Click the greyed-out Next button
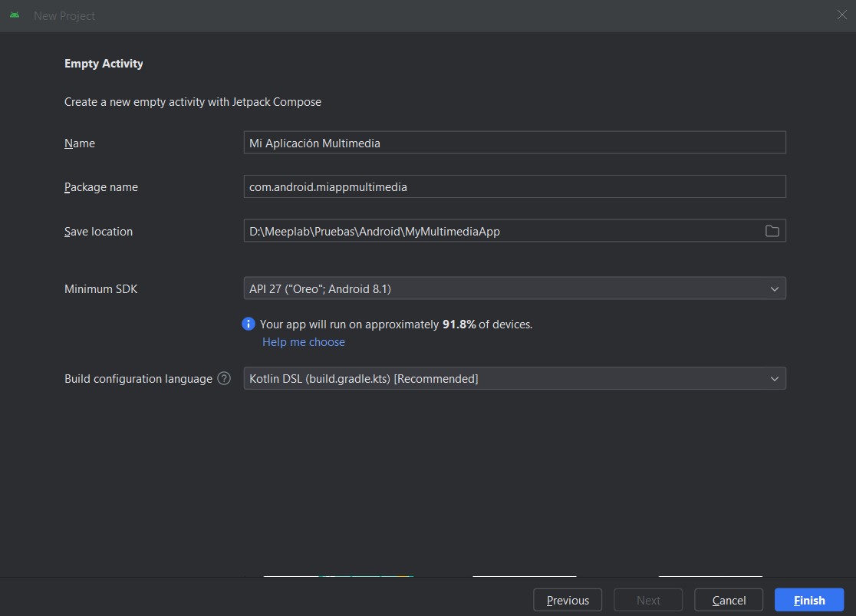 (648, 600)
